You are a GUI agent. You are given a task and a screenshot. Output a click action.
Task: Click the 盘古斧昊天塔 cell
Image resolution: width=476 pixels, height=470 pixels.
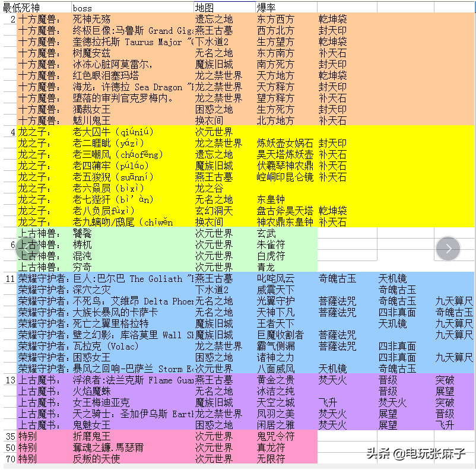[285, 211]
